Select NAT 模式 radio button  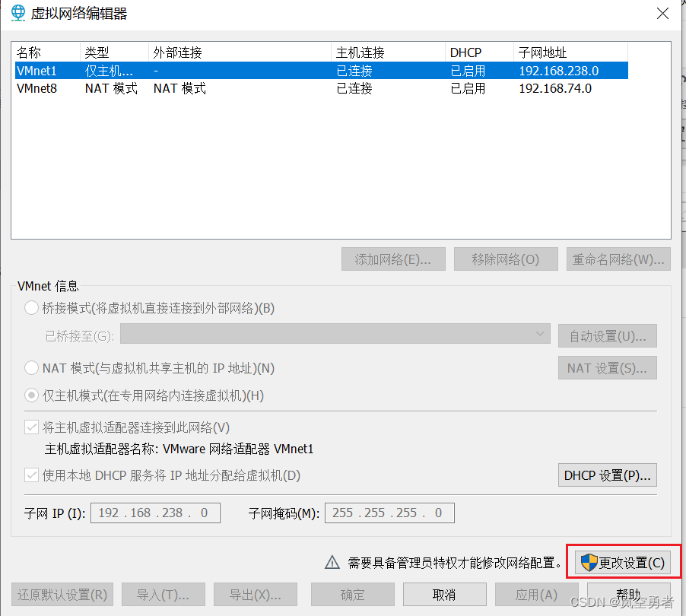pyautogui.click(x=31, y=368)
